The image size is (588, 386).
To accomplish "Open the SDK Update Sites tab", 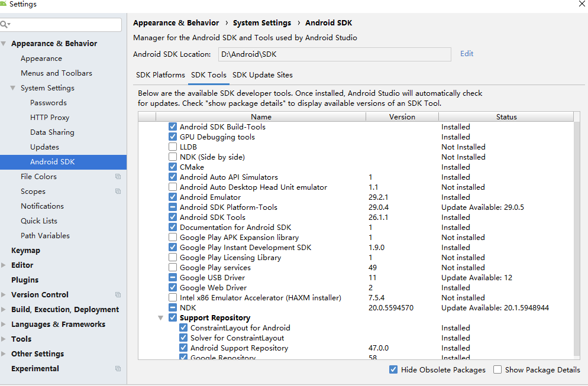I will pyautogui.click(x=262, y=75).
